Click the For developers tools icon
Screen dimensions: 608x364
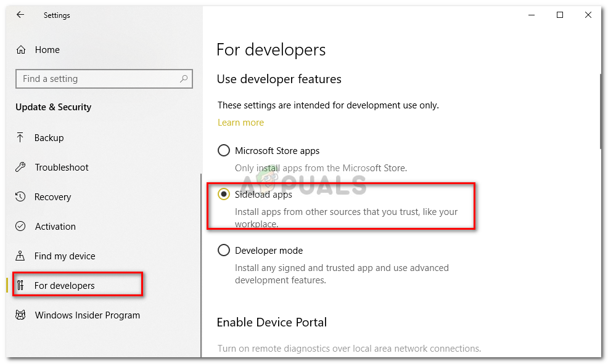coord(20,286)
